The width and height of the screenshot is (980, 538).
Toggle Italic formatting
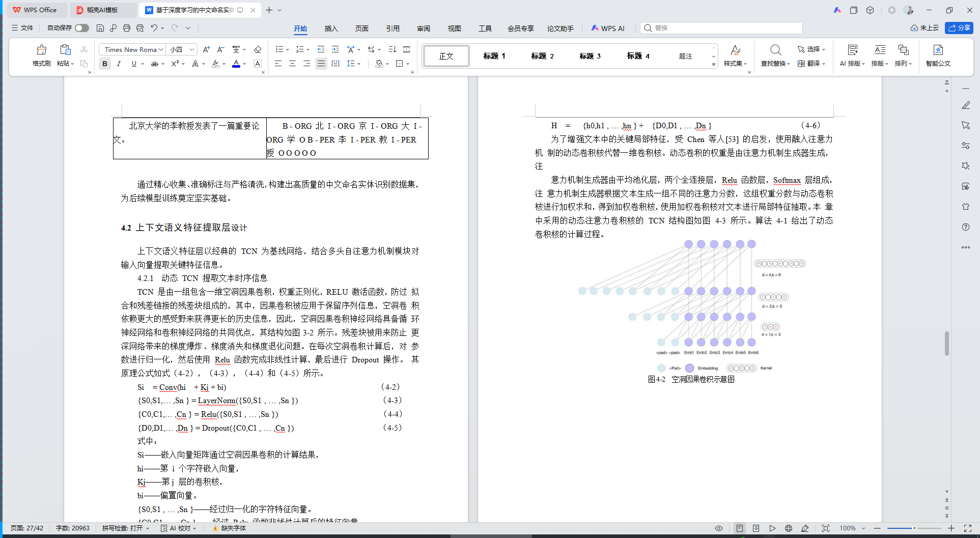click(119, 64)
